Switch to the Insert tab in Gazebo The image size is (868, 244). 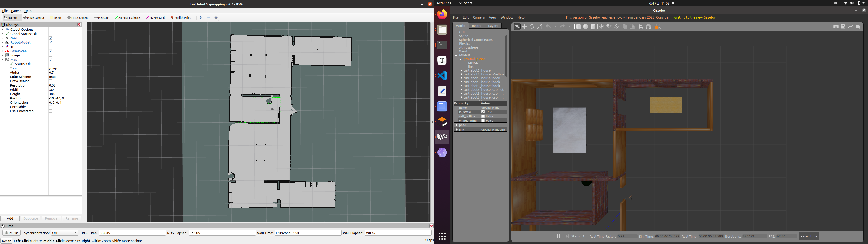476,26
